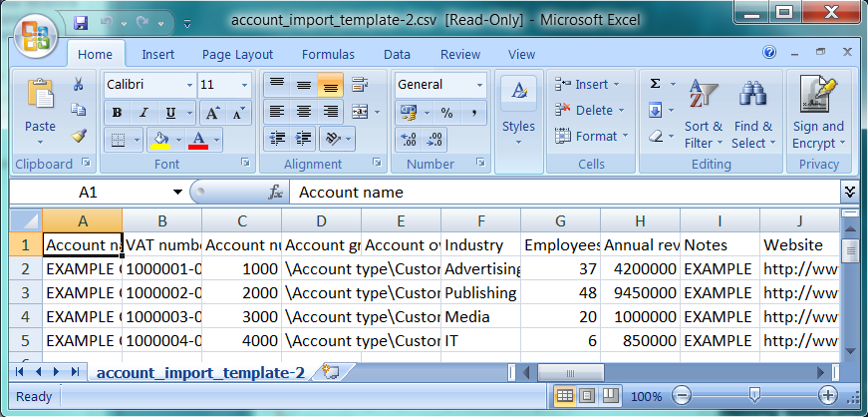Insert function with fx button
The image size is (868, 417).
pyautogui.click(x=276, y=193)
